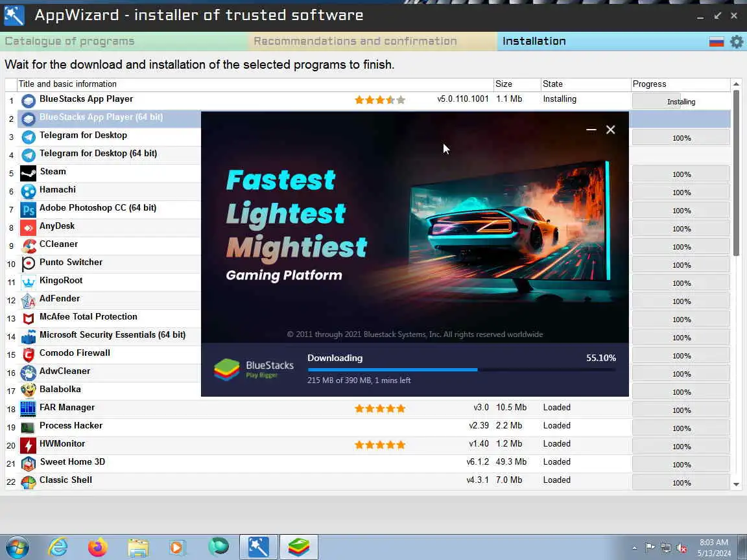This screenshot has width=747, height=560.
Task: Click the KingoRoot crown icon
Action: (29, 283)
